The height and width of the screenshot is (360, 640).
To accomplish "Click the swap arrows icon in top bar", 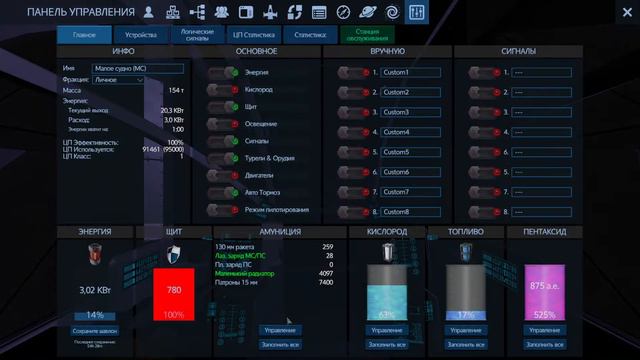I will (294, 12).
